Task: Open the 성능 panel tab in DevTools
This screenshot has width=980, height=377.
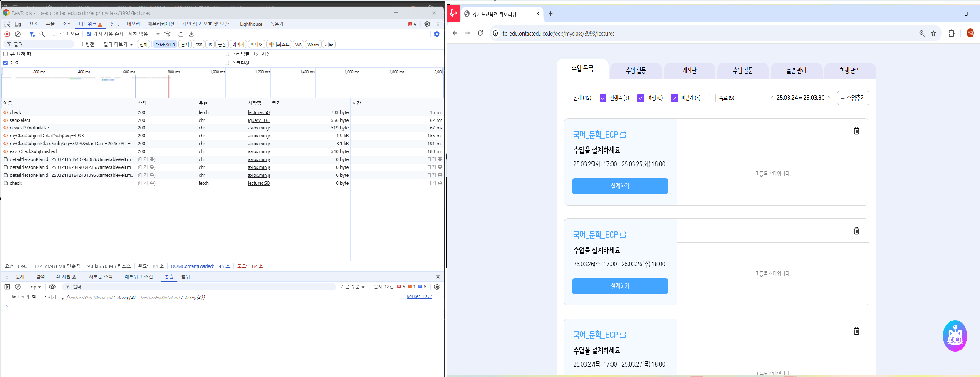Action: point(114,24)
